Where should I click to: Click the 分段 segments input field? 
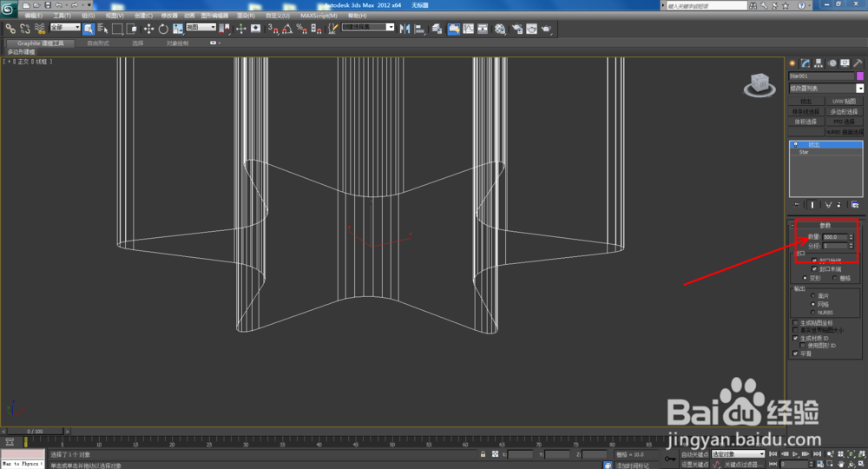[x=835, y=246]
